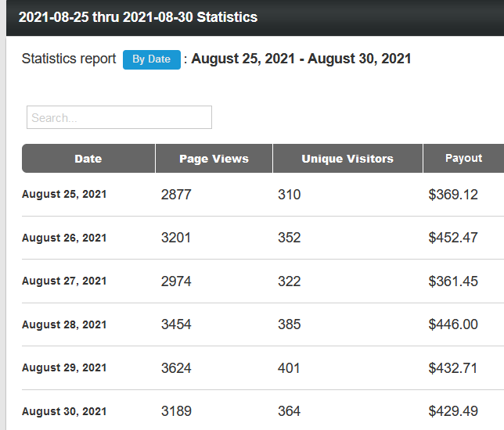
Task: Click the $446.00 payout value
Action: pyautogui.click(x=453, y=324)
